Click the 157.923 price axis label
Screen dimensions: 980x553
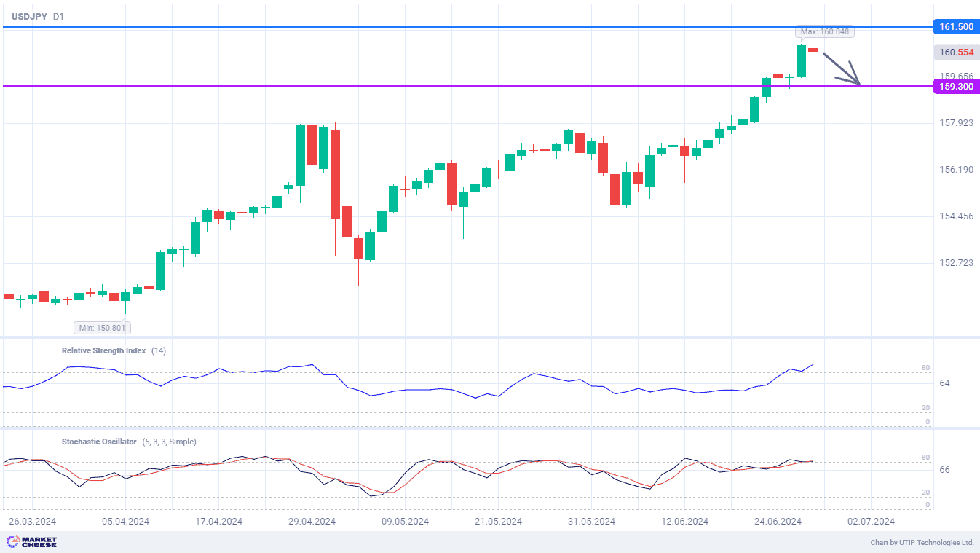click(x=956, y=122)
